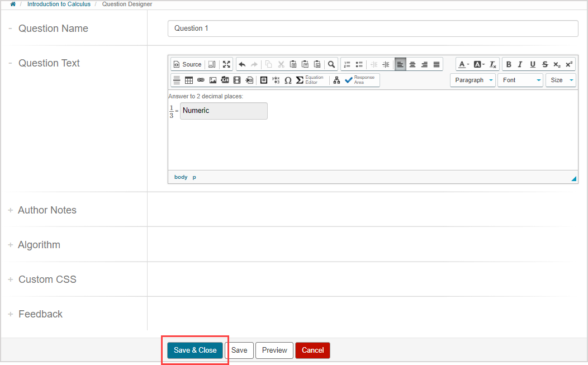Expand the Size dropdown

click(560, 80)
